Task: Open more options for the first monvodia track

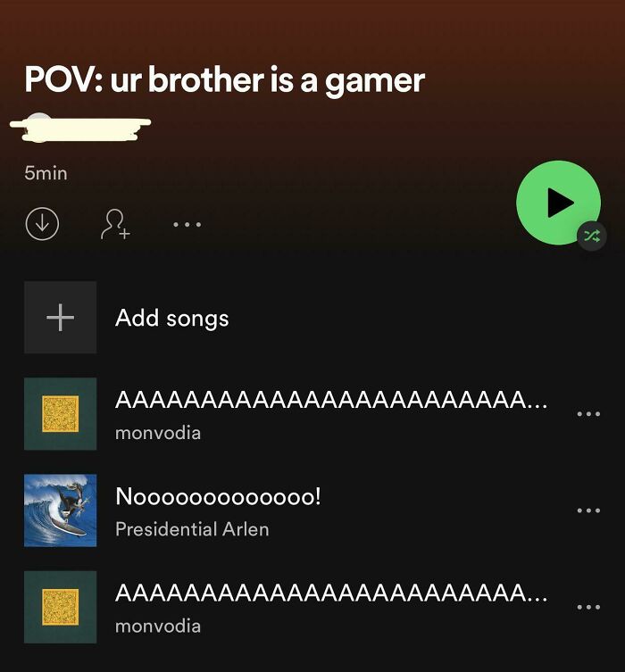Action: pos(588,414)
